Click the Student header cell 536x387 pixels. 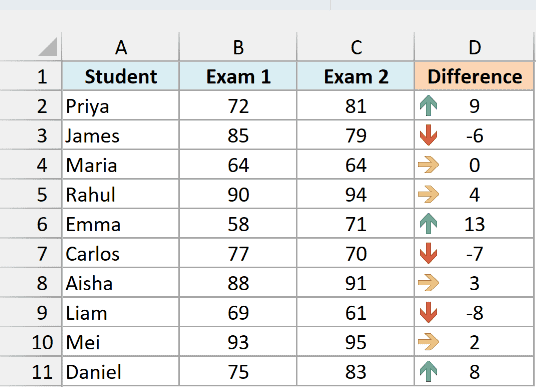(121, 76)
